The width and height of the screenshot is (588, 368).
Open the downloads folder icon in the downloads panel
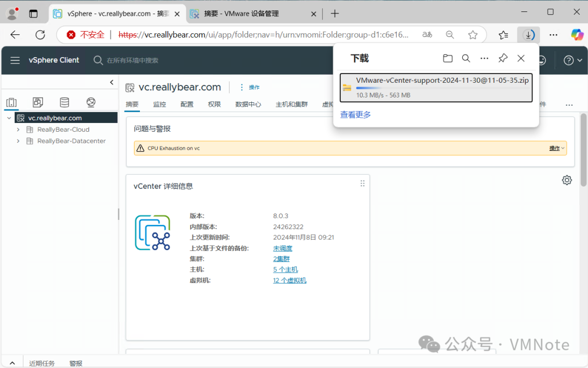448,58
